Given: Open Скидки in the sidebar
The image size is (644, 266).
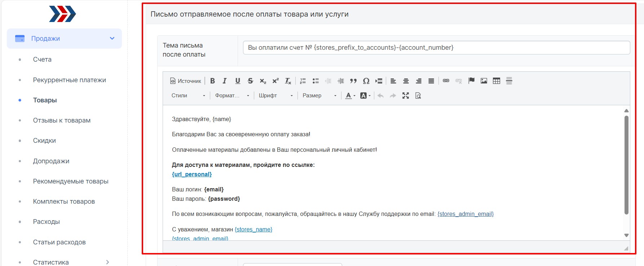Looking at the screenshot, I should coord(44,141).
